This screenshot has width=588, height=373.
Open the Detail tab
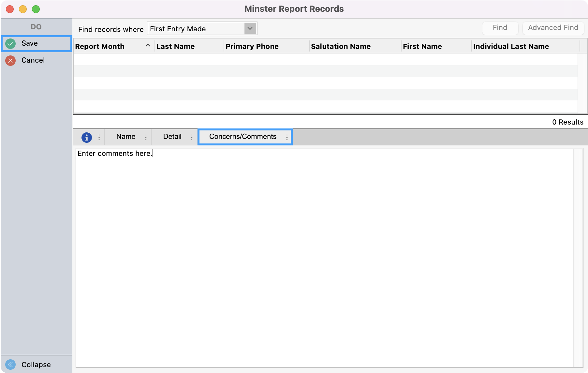tap(172, 137)
